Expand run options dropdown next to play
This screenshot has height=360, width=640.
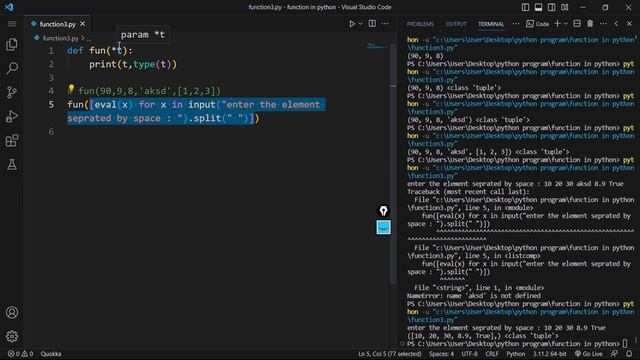360,24
